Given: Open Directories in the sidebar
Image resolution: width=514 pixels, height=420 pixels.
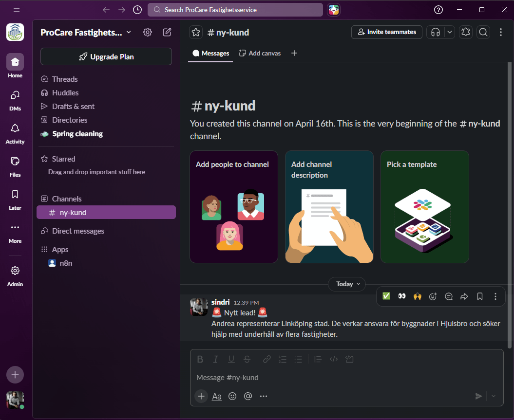Looking at the screenshot, I should click(106, 120).
